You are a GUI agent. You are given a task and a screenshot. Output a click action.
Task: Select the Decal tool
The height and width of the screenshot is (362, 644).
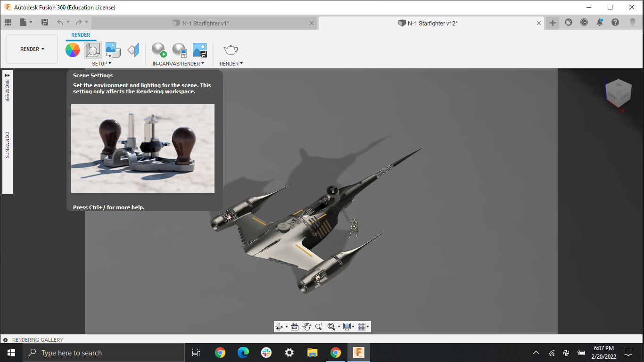(x=132, y=49)
